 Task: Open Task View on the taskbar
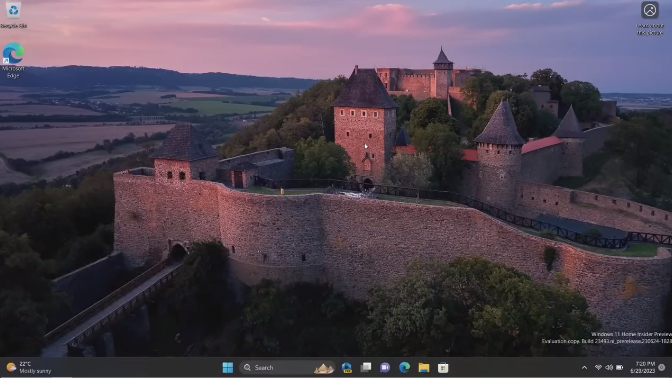pyautogui.click(x=366, y=367)
